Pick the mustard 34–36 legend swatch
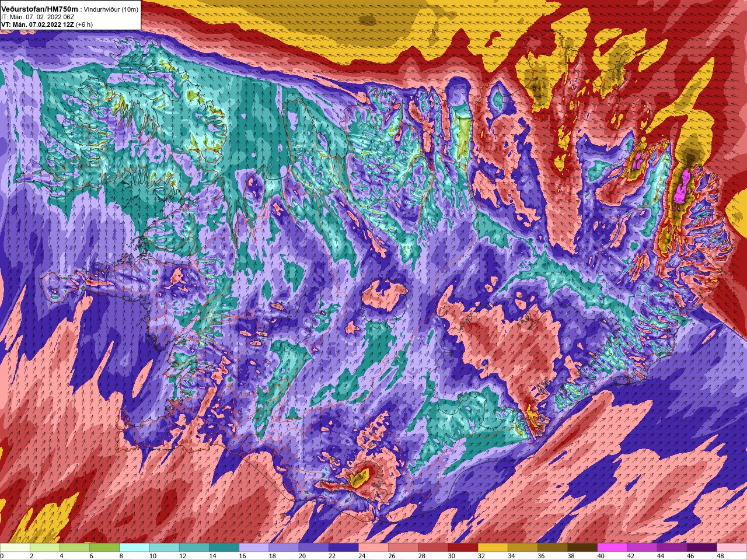The width and height of the screenshot is (747, 560). (522, 548)
